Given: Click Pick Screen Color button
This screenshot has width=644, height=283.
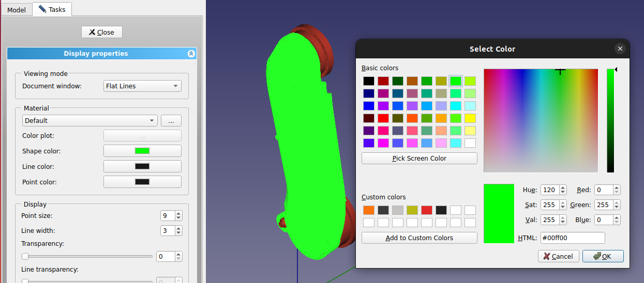Looking at the screenshot, I should coord(419,159).
